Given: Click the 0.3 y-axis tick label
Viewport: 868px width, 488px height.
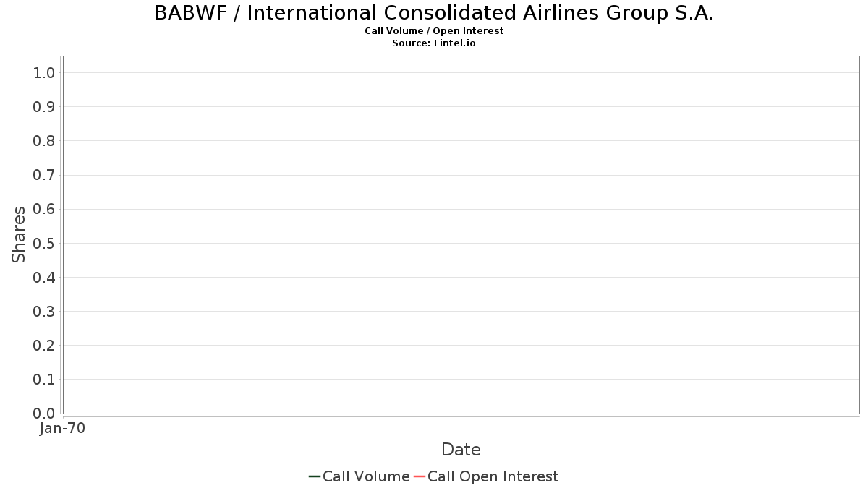Looking at the screenshot, I should 44,312.
